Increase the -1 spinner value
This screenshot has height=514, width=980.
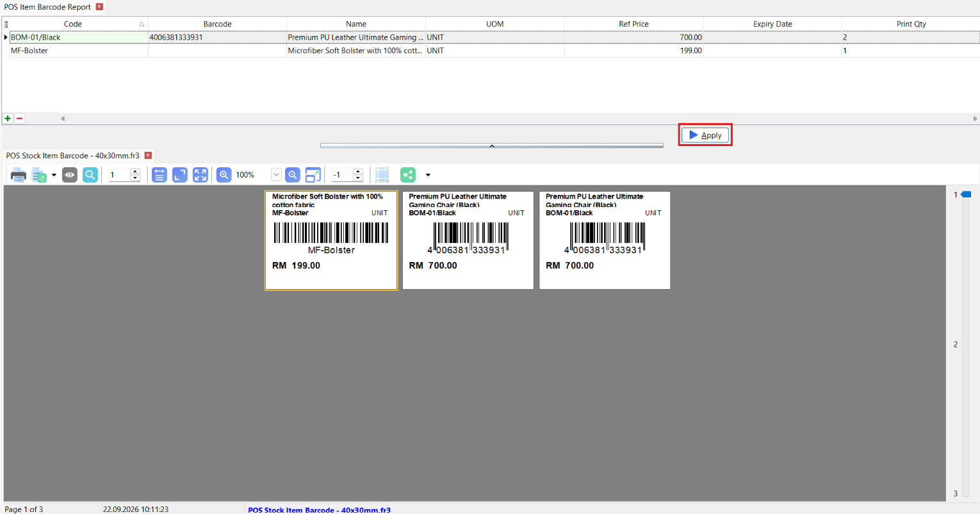[358, 172]
